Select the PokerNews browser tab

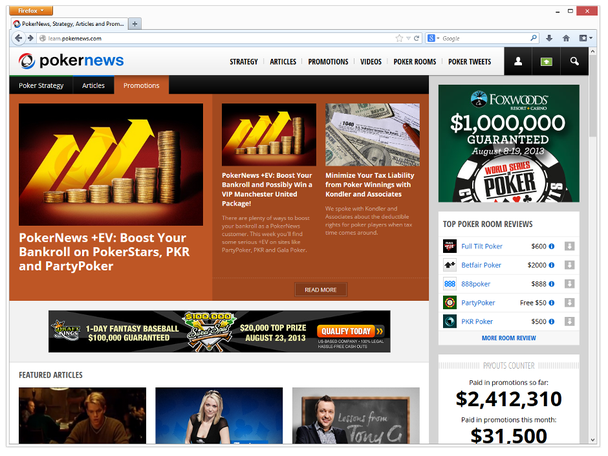[69, 24]
